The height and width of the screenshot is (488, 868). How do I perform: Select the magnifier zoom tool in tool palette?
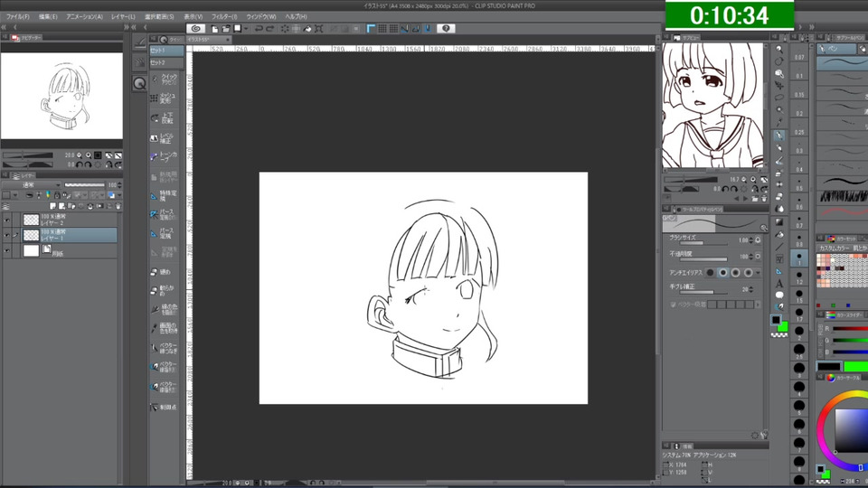pyautogui.click(x=779, y=49)
